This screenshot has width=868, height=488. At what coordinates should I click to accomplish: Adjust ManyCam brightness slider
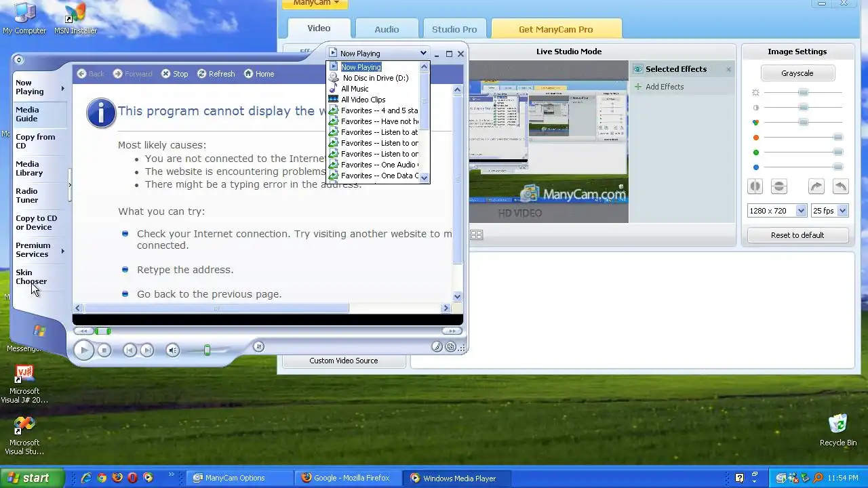(803, 92)
